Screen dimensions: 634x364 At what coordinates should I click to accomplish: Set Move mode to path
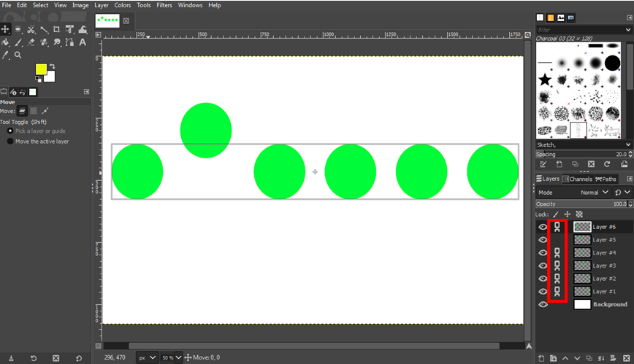45,111
